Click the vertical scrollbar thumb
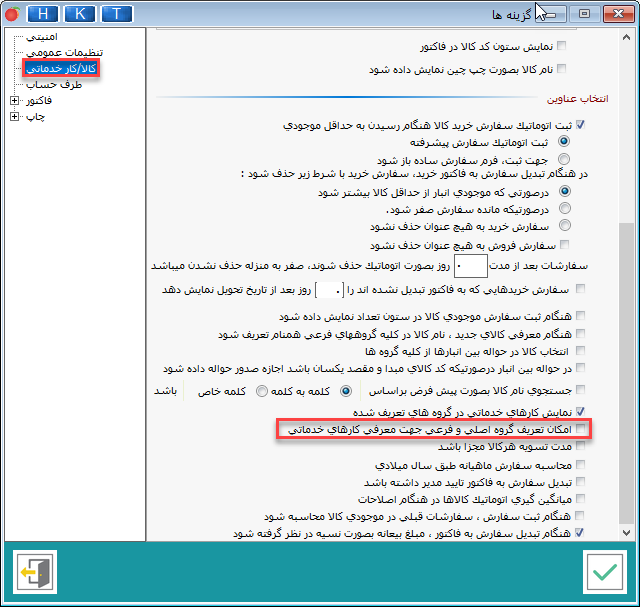This screenshot has height=607, width=640. tap(627, 373)
